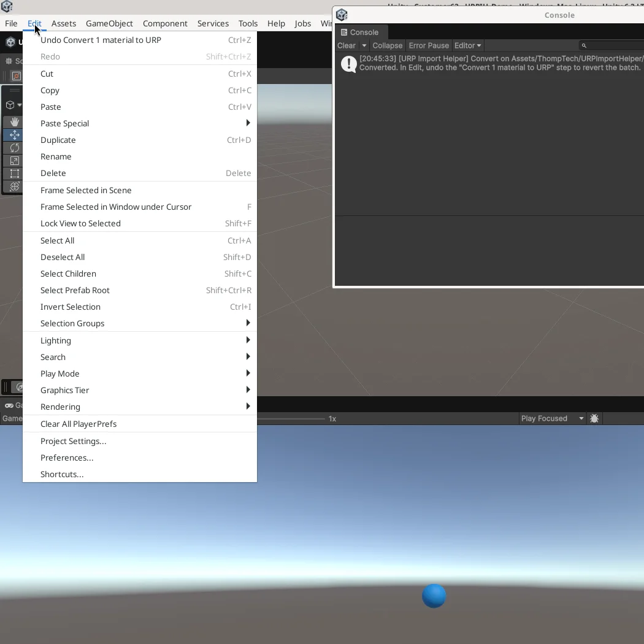Click the Console search magnifier icon
Screen dimensions: 644x644
pyautogui.click(x=584, y=45)
